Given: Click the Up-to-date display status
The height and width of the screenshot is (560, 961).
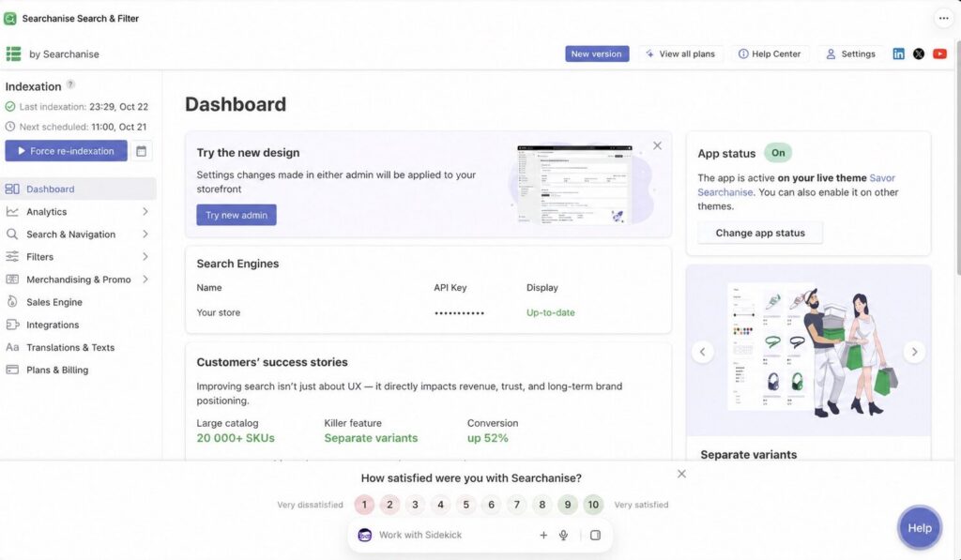Looking at the screenshot, I should click(550, 312).
